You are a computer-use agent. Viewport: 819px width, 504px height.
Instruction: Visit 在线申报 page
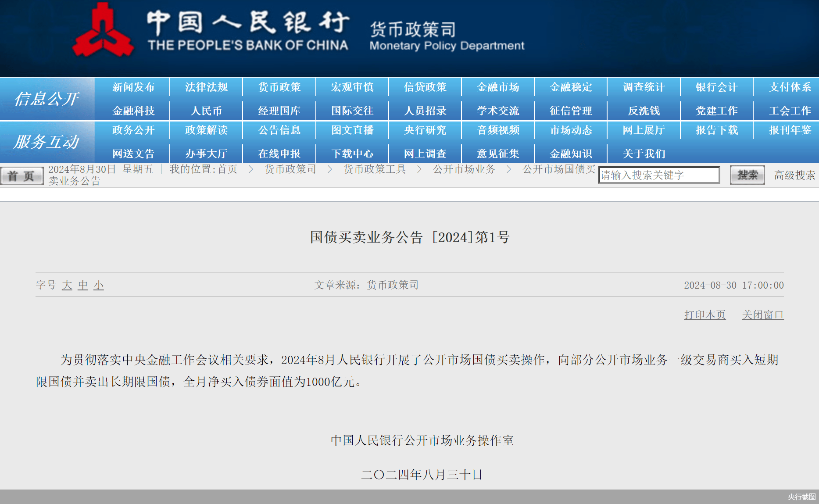tap(279, 154)
